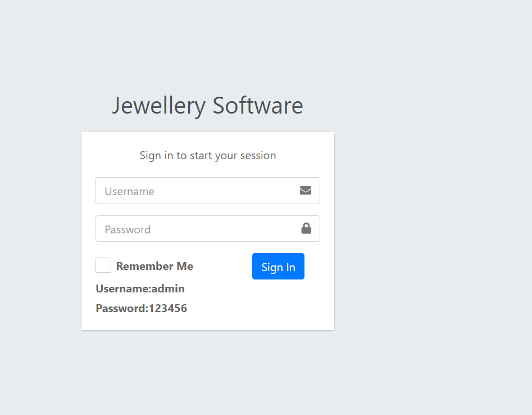
Task: Click the Remember Me label text
Action: (154, 265)
